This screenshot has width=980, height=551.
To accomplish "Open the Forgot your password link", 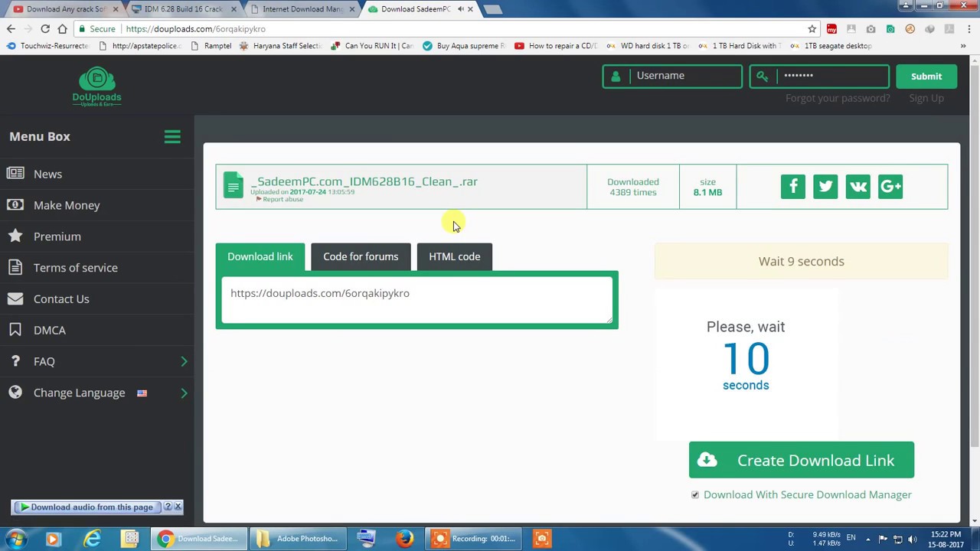I will (838, 98).
